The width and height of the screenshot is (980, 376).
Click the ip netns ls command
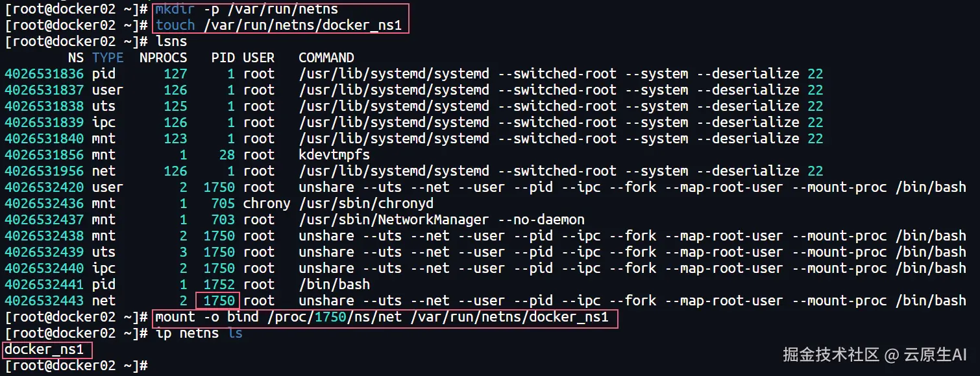tap(199, 333)
